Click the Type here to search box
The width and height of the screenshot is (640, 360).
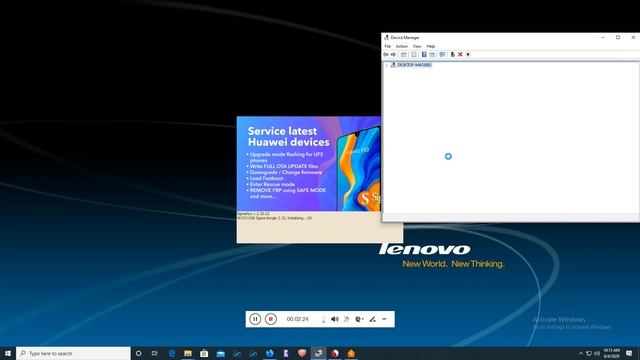tap(73, 353)
